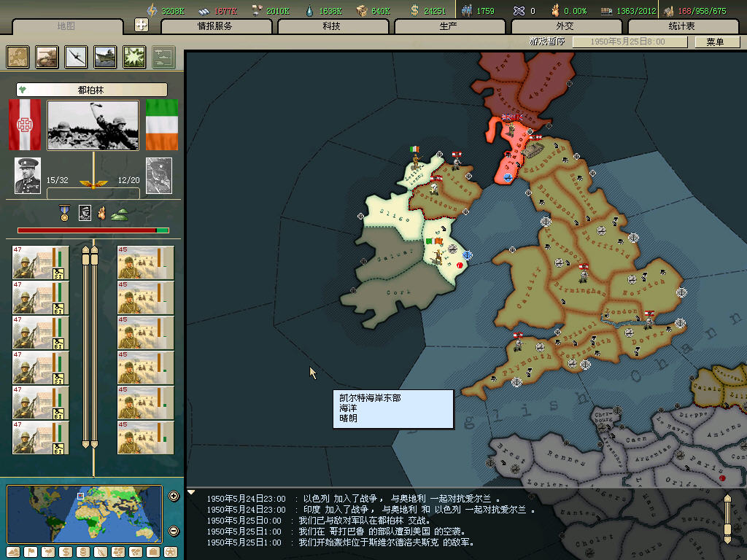
Task: Click the oil droplet resource icon
Action: point(309,10)
